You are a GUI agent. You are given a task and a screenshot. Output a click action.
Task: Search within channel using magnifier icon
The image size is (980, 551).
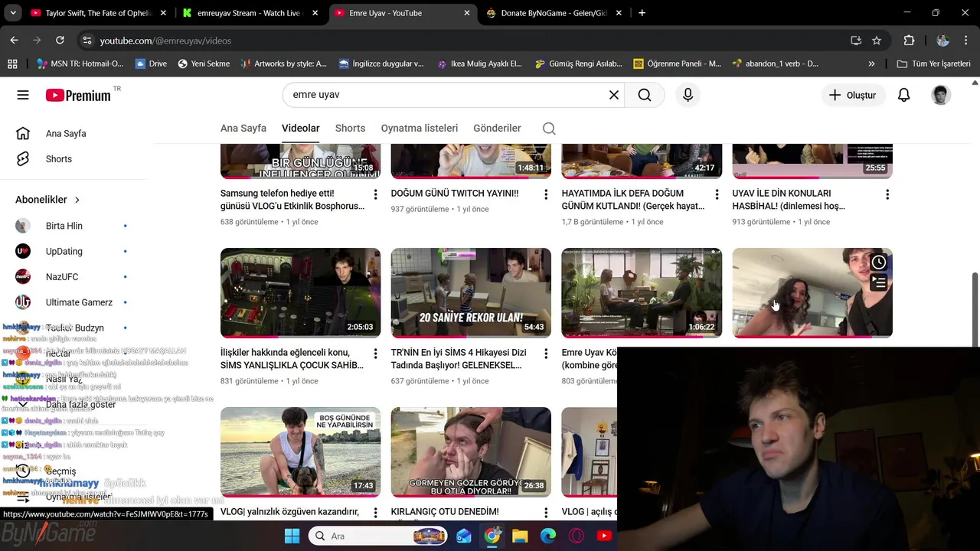point(549,129)
